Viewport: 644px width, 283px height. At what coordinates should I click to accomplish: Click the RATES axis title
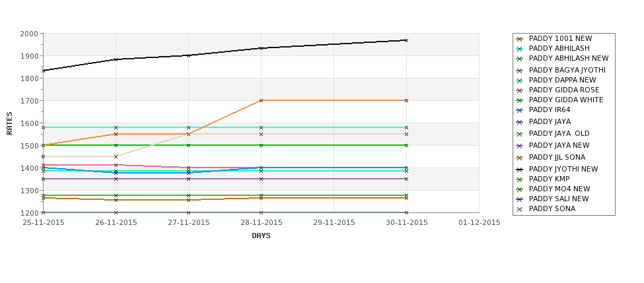(9, 123)
